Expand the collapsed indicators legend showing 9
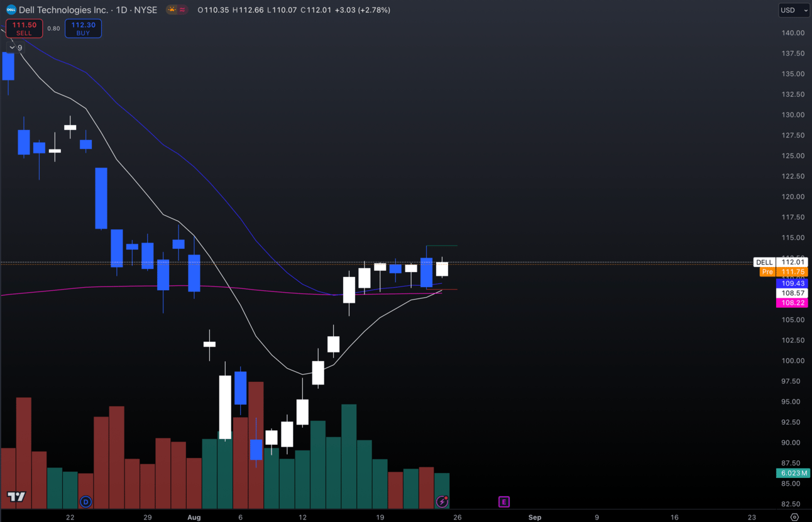Screen dimensions: 812x522 [15, 48]
